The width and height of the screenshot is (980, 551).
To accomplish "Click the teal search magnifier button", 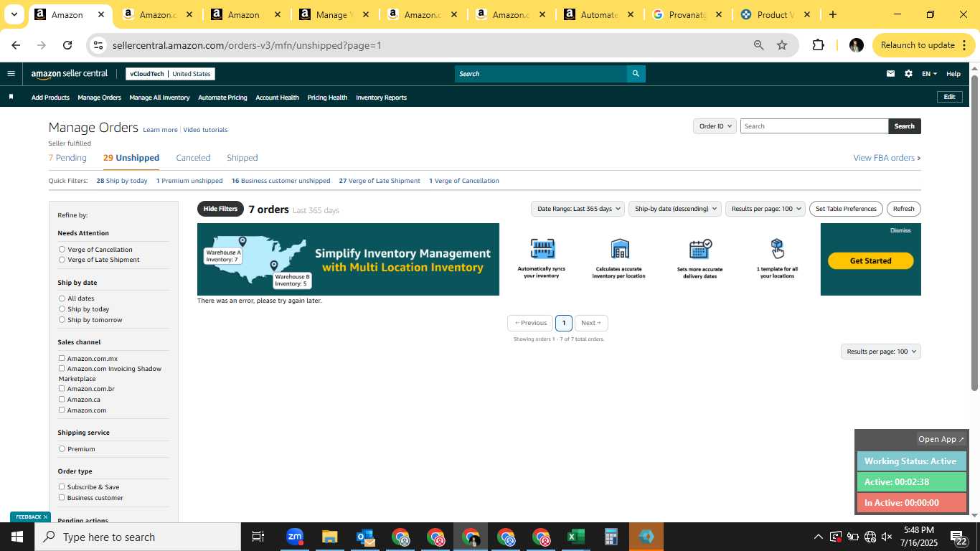I will tap(636, 74).
